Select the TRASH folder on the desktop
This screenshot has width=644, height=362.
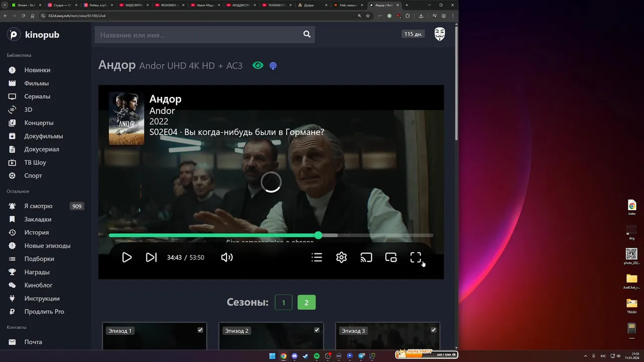pos(632,306)
